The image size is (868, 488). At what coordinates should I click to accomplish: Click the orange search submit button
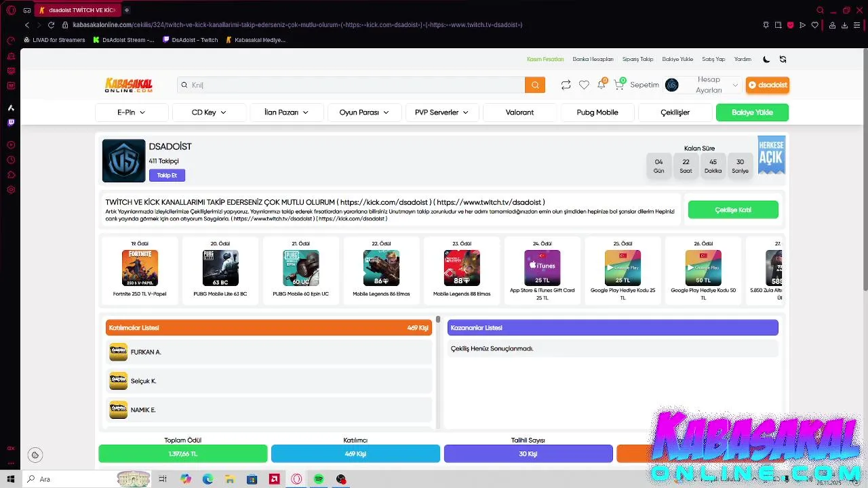point(535,85)
